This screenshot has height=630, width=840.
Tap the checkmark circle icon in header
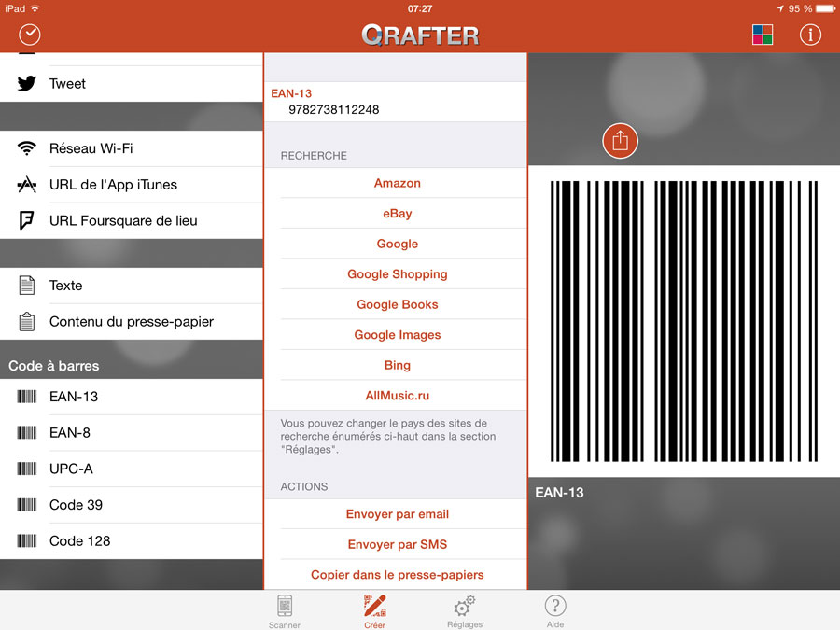pos(30,35)
